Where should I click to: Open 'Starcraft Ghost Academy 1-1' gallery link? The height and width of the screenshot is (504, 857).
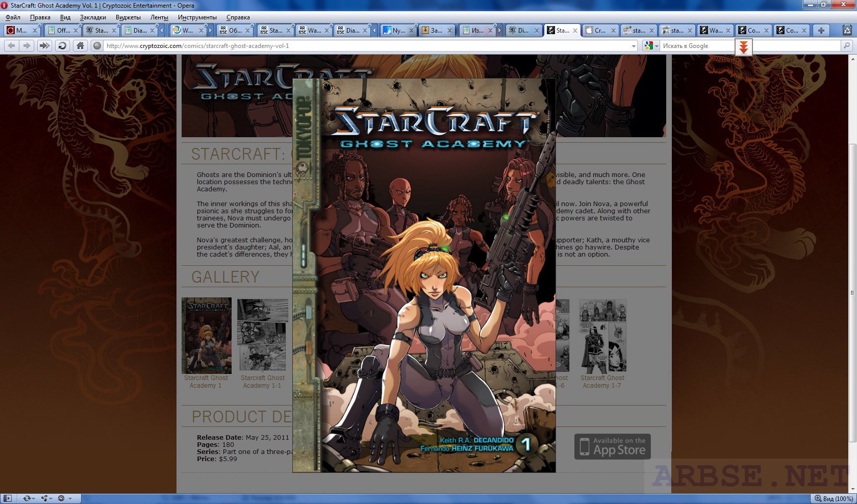(262, 382)
